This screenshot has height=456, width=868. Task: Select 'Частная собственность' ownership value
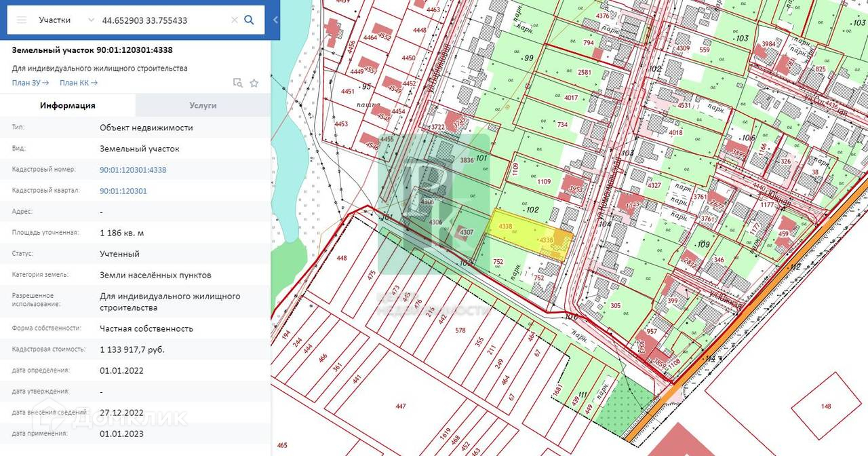point(146,328)
